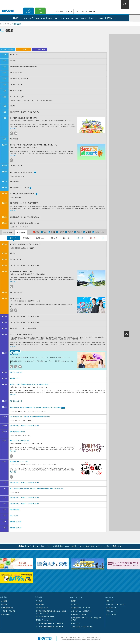Open the search magnifier icon
The width and height of the screenshot is (140, 644).
tap(125, 4)
